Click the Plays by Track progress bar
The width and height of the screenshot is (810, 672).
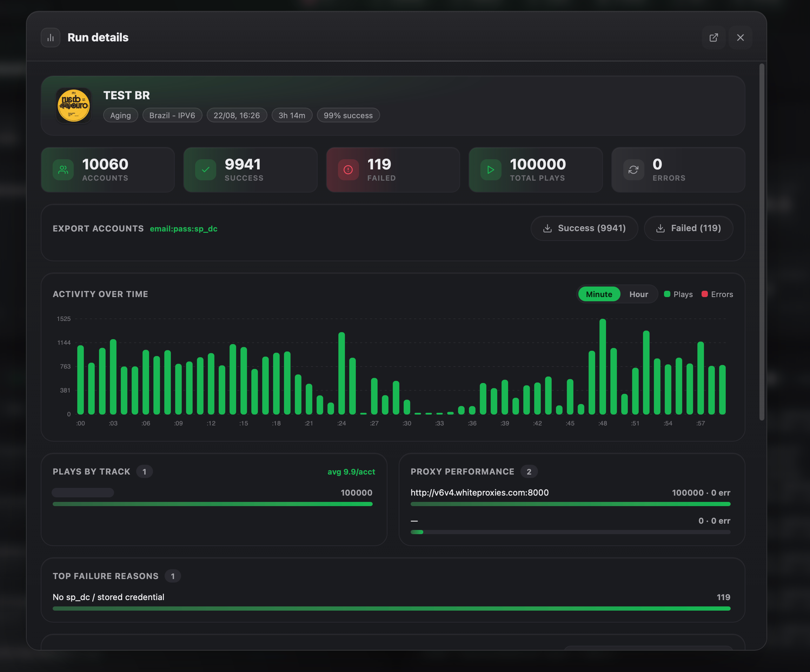click(x=213, y=504)
